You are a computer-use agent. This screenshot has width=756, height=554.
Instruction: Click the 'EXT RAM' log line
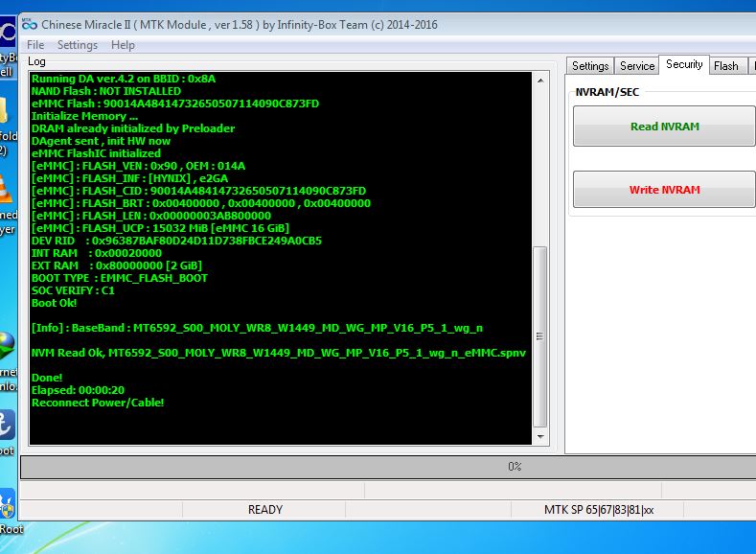pyautogui.click(x=117, y=265)
